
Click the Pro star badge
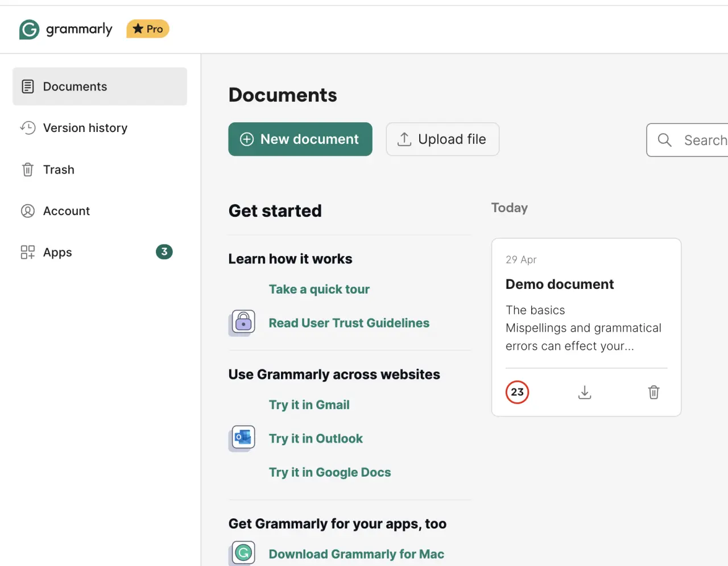(x=148, y=29)
